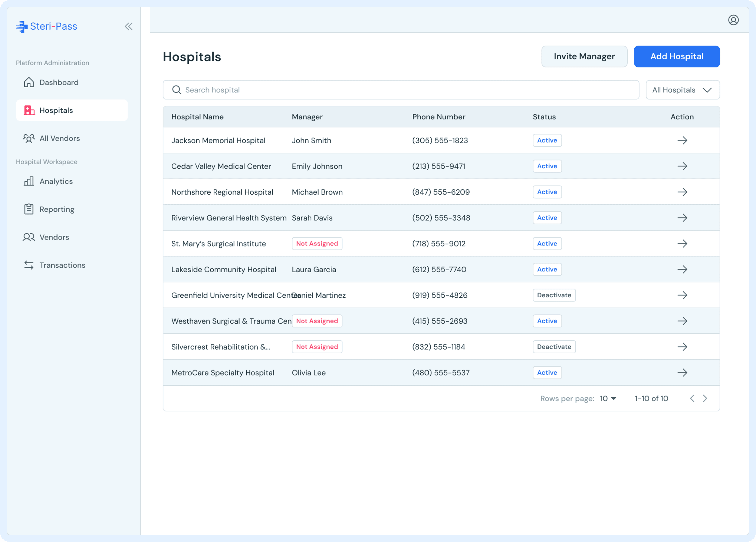Open the user profile icon
The image size is (756, 542).
click(733, 20)
